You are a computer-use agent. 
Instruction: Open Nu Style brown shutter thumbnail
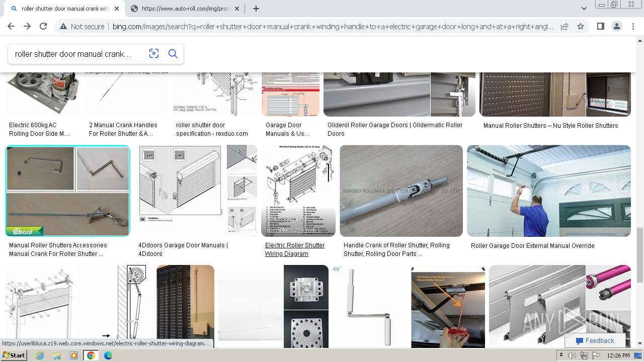tap(555, 94)
